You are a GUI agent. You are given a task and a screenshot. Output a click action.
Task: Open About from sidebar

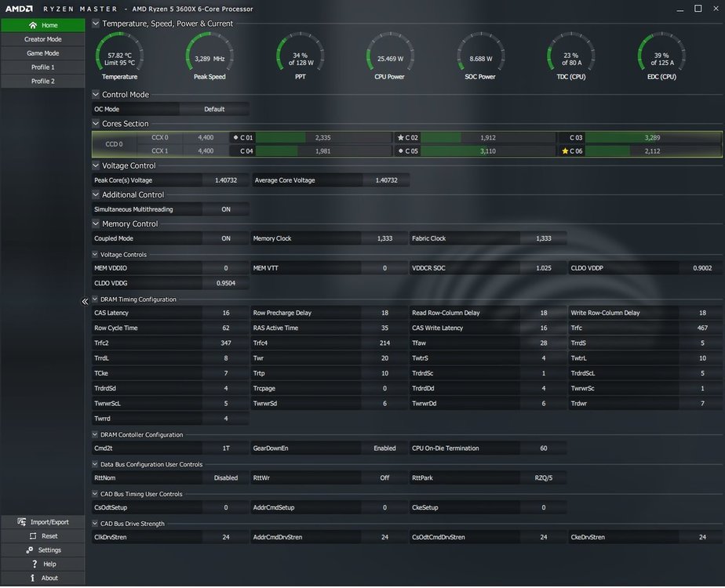click(43, 579)
